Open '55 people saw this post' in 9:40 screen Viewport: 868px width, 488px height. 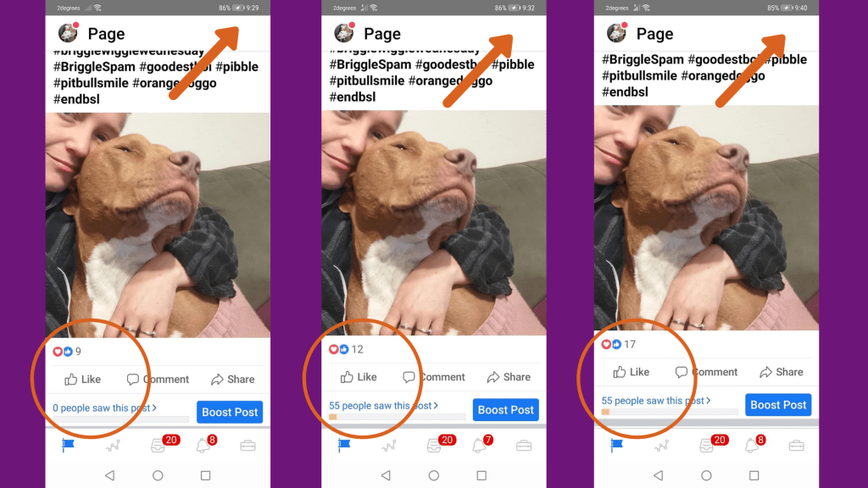point(656,401)
